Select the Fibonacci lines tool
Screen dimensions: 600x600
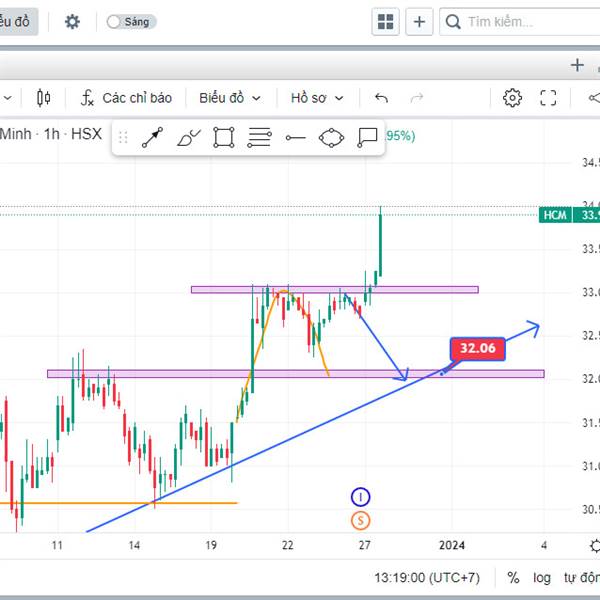tap(259, 137)
